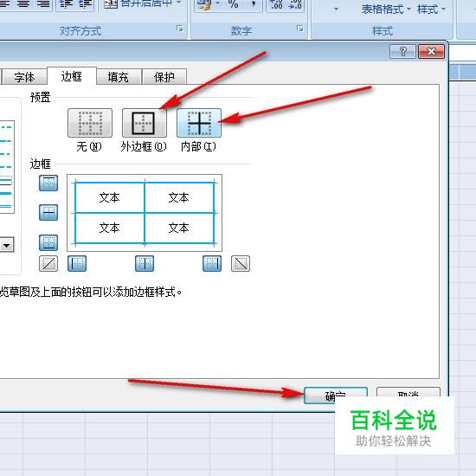
Task: Toggle the top border button
Action: pos(48,183)
